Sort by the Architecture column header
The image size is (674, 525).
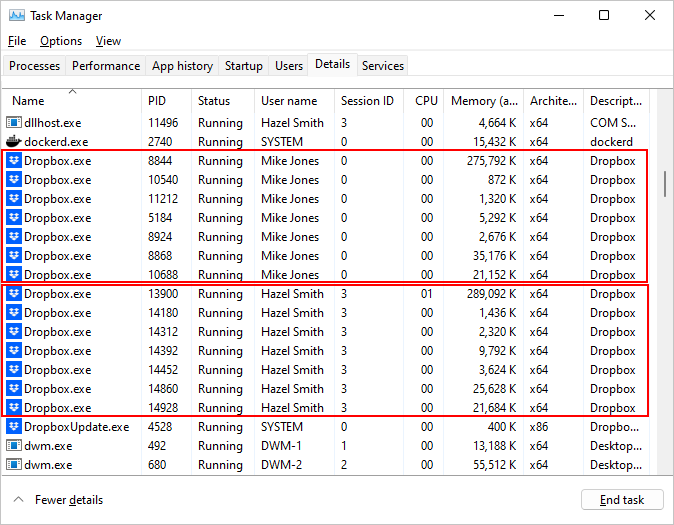[x=554, y=101]
